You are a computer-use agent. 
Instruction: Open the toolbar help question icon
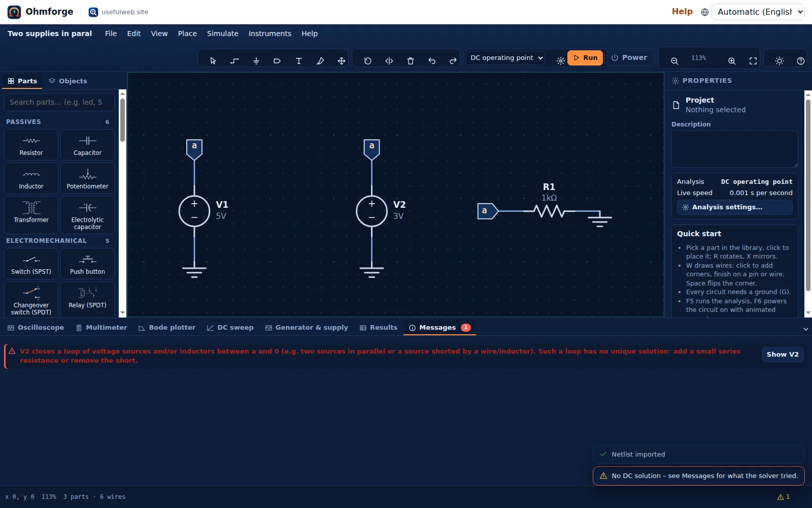(x=801, y=61)
